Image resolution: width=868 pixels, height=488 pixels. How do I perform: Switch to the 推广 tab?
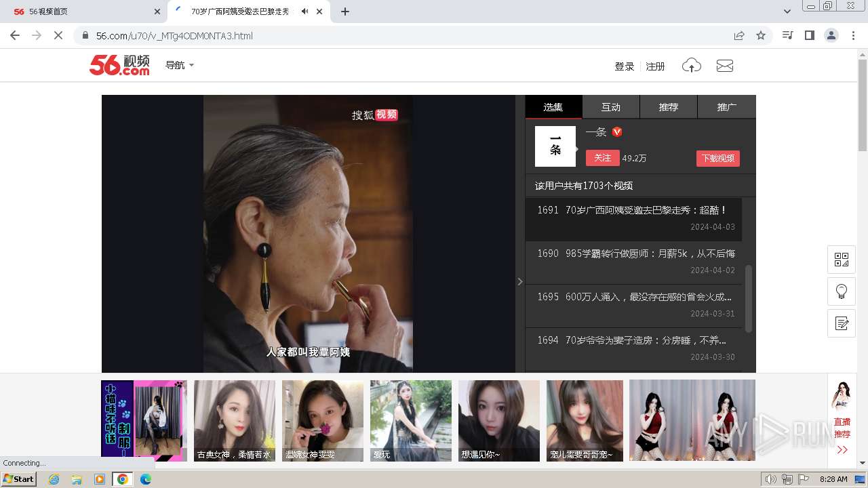[727, 107]
